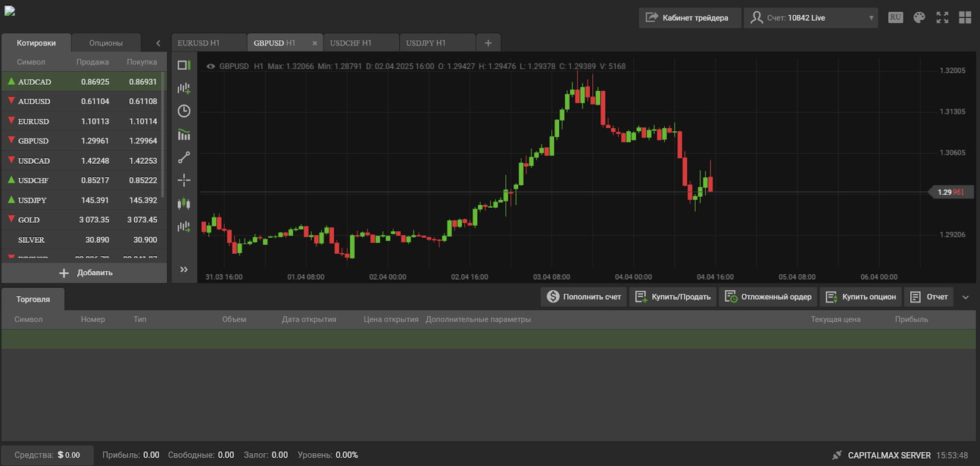Select the EURUSD symbol in quotes
Viewport: 980px width, 466px height.
[34, 121]
